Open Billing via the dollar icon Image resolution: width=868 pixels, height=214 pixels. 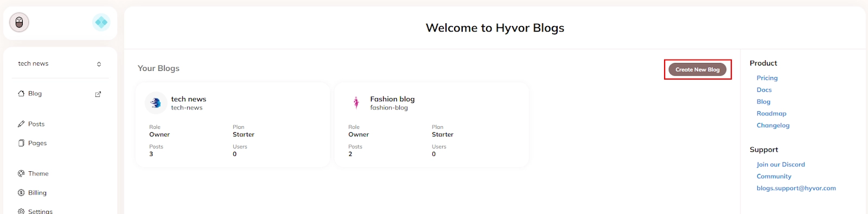21,192
